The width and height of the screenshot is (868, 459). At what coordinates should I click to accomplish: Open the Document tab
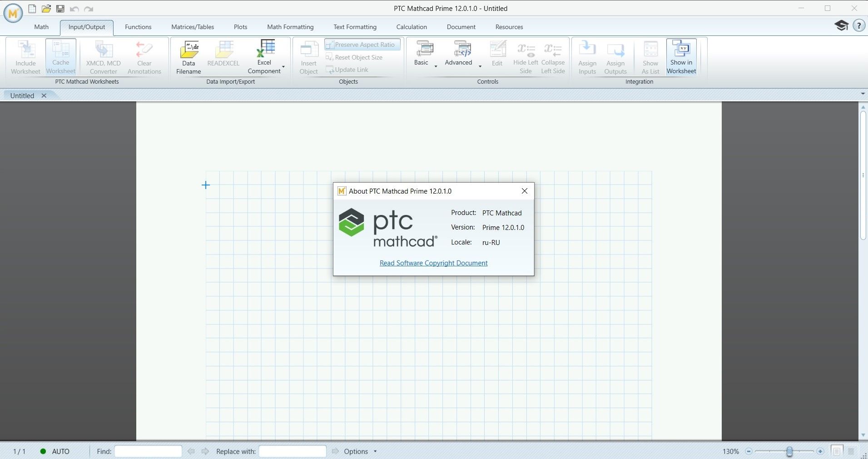tap(461, 27)
